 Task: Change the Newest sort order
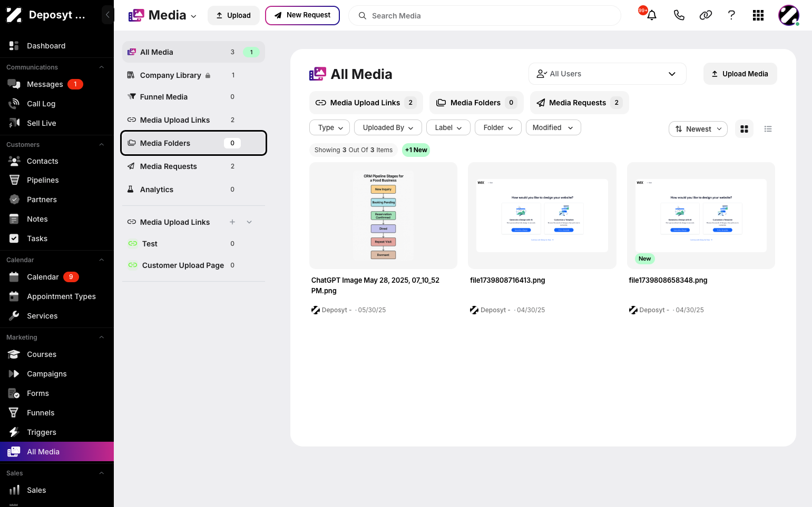698,129
